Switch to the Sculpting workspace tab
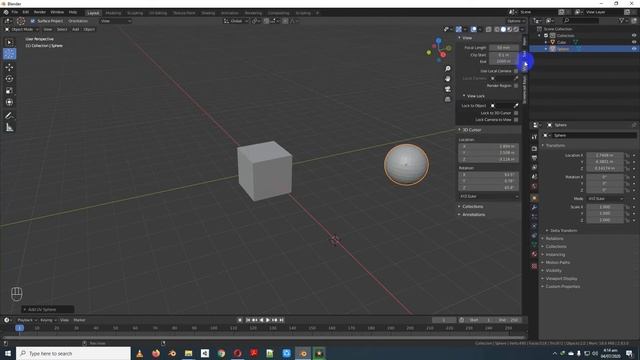Viewport: 640px width, 360px height. (x=135, y=13)
